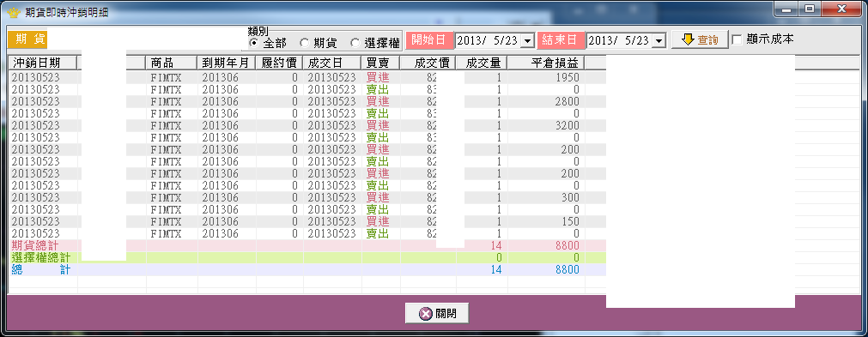Enable the 顯示成本 checkbox
Viewport: 868px width, 337px height.
pyautogui.click(x=737, y=39)
